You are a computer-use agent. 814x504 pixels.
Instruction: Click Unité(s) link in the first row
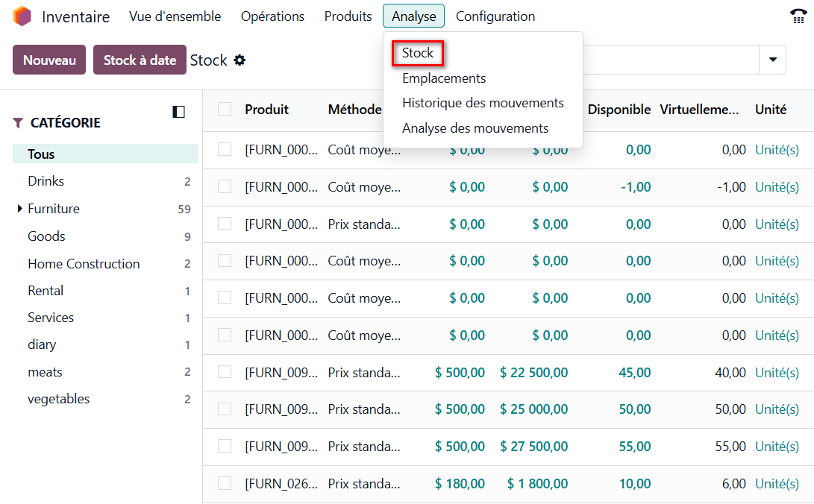[x=777, y=150]
